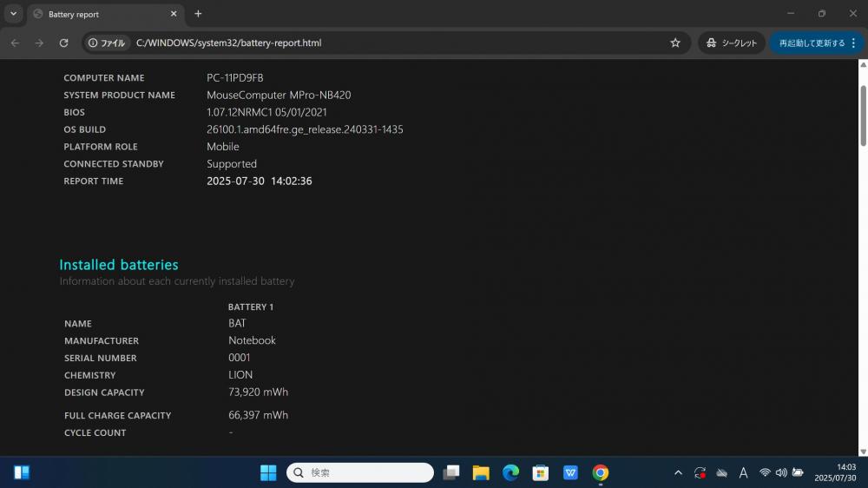Open the シークレット incognito indicator
Viewport: 868px width, 488px height.
(732, 43)
